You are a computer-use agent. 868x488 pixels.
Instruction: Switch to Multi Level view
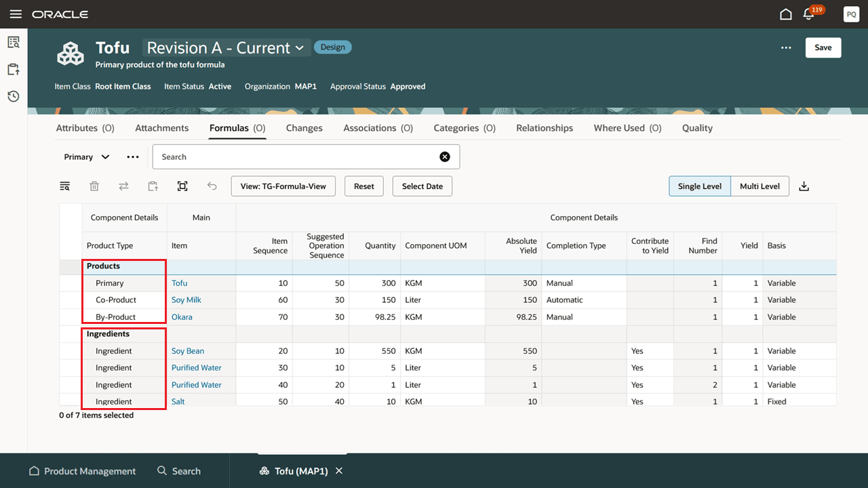(x=759, y=186)
